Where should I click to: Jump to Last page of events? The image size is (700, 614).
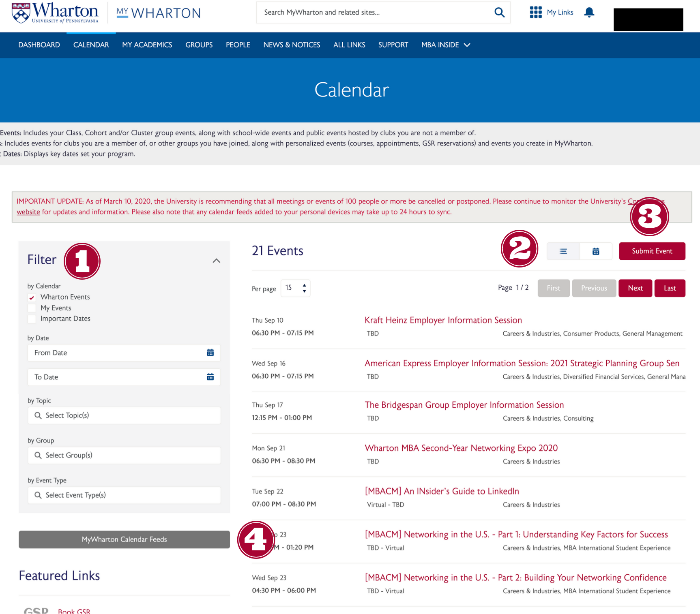[x=670, y=288]
